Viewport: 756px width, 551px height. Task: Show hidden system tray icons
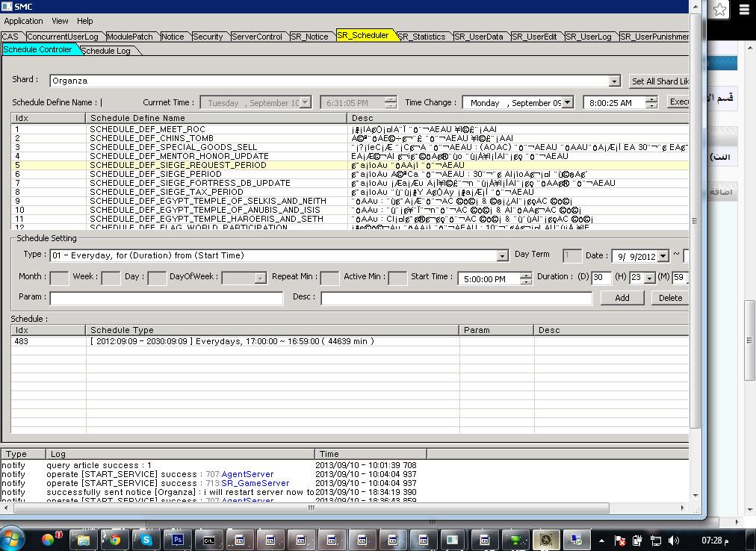click(601, 540)
